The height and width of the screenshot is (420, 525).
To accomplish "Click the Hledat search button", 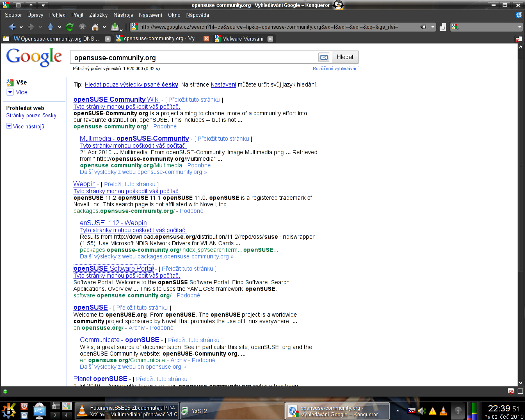I will tap(345, 57).
